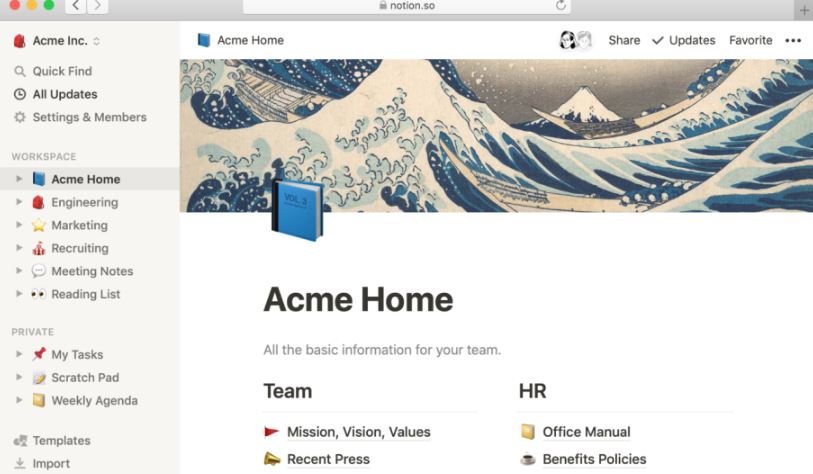The image size is (813, 474).
Task: Click the gear icon for Settings & Members
Action: pos(20,117)
